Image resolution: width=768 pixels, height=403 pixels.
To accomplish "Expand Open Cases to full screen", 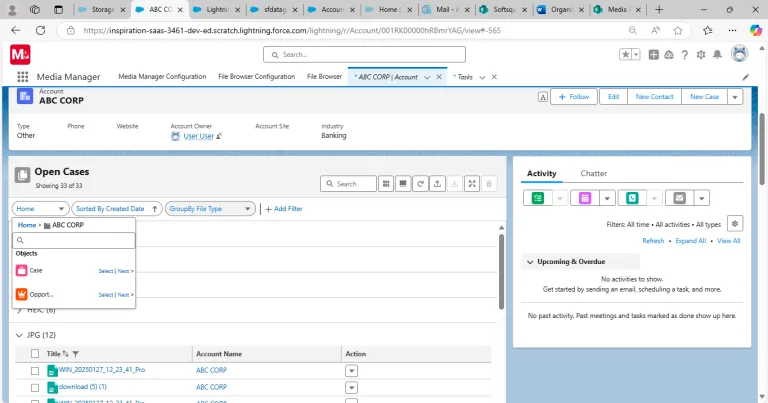I will [x=472, y=184].
